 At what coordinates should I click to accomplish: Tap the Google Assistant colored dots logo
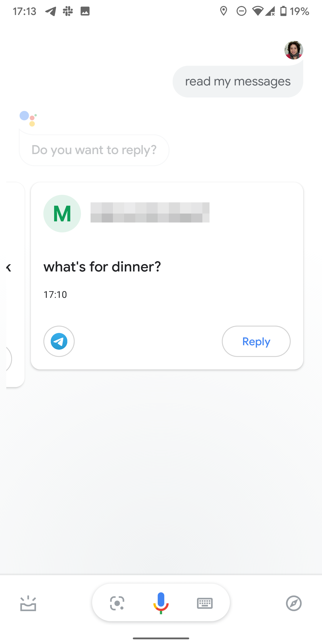point(28,119)
